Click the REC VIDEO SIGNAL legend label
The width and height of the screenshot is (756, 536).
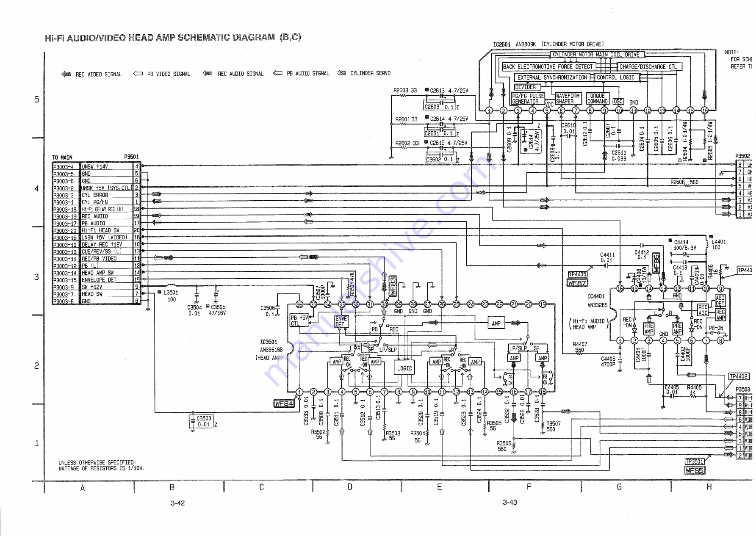[x=98, y=74]
